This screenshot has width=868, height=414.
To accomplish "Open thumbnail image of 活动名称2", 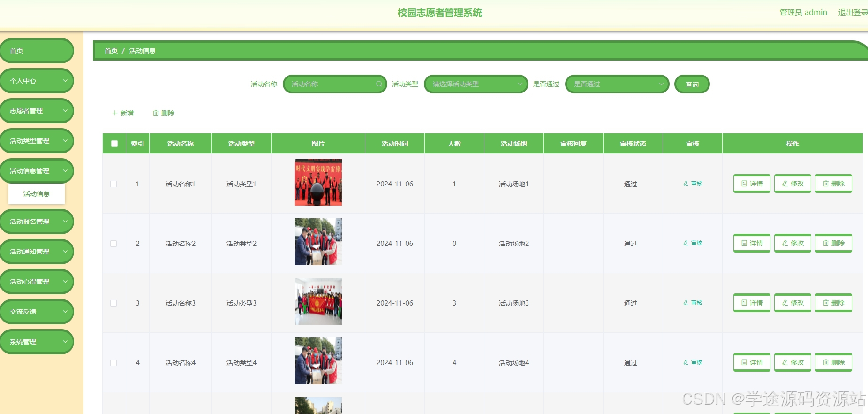I will 318,242.
